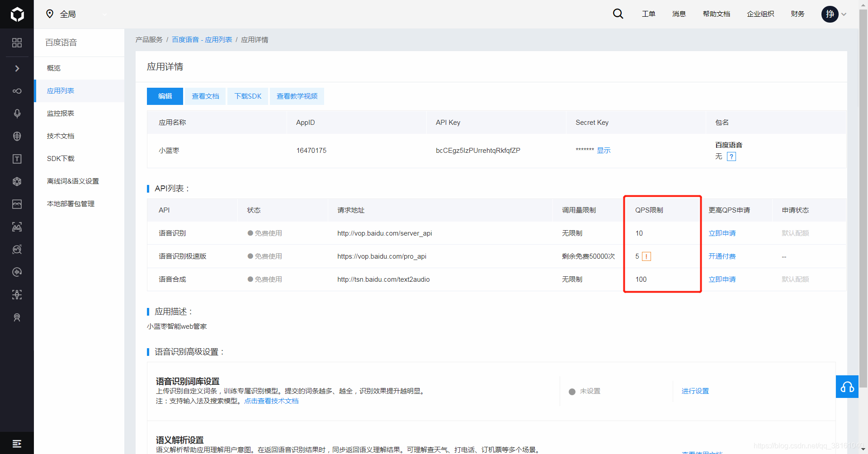
Task: Click the https://vop.baidu.com/pro_api address
Action: pos(382,256)
